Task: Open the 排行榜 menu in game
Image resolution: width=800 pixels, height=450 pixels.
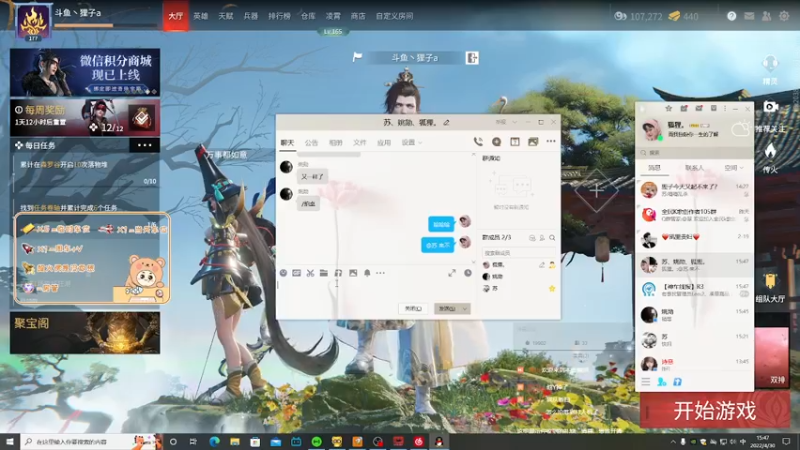Action: [279, 16]
